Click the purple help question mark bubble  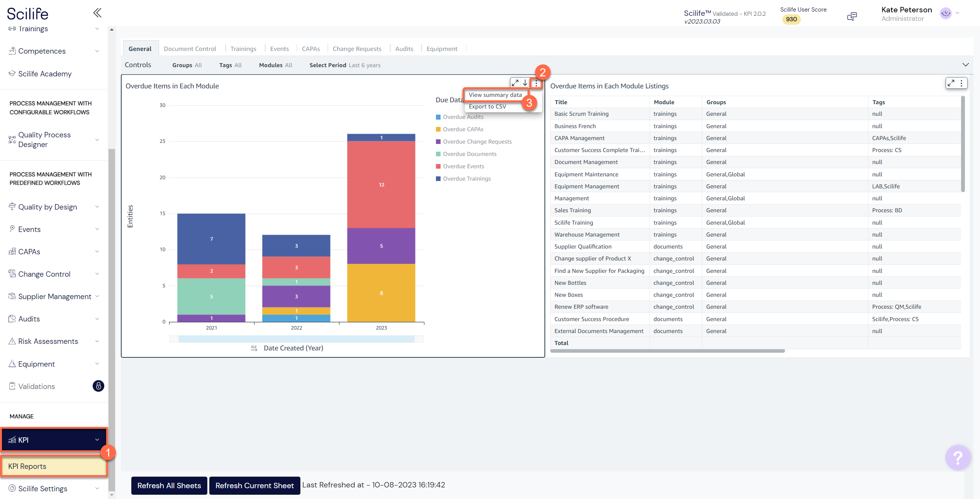958,458
